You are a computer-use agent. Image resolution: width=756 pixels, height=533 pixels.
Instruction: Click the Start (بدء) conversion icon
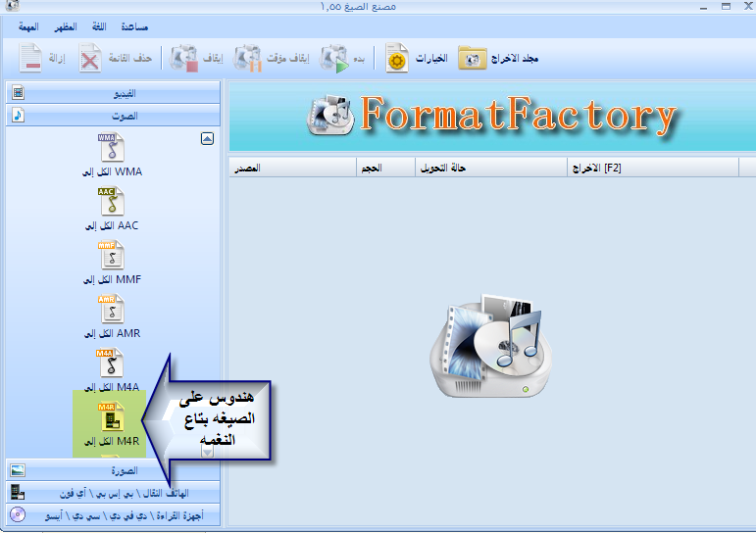(334, 59)
